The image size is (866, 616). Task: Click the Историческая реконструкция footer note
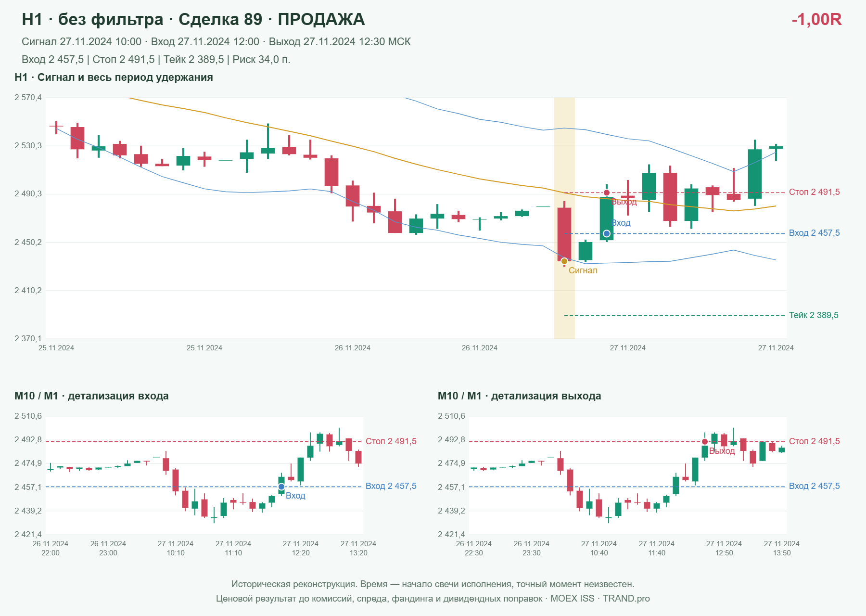(433, 584)
